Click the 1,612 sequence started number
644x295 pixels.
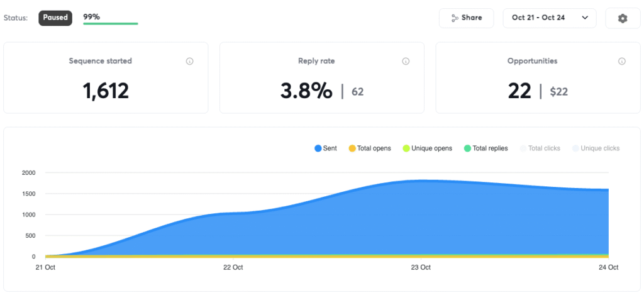click(x=106, y=91)
